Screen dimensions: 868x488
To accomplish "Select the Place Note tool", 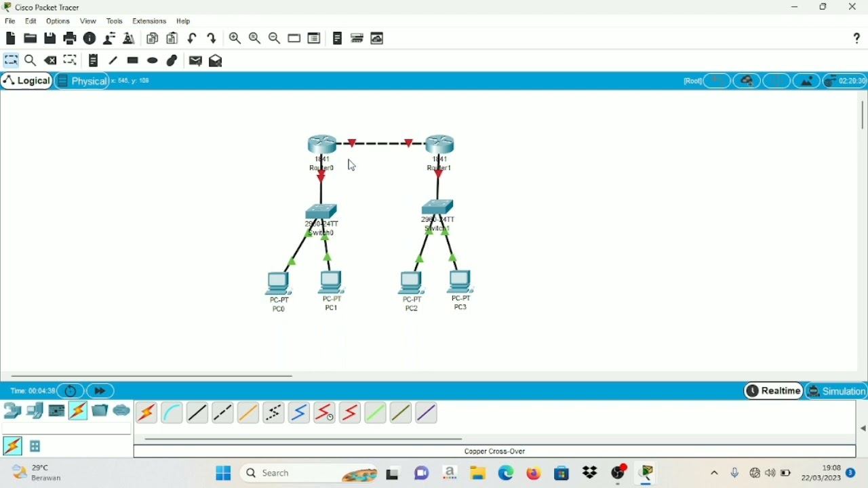I will point(94,61).
